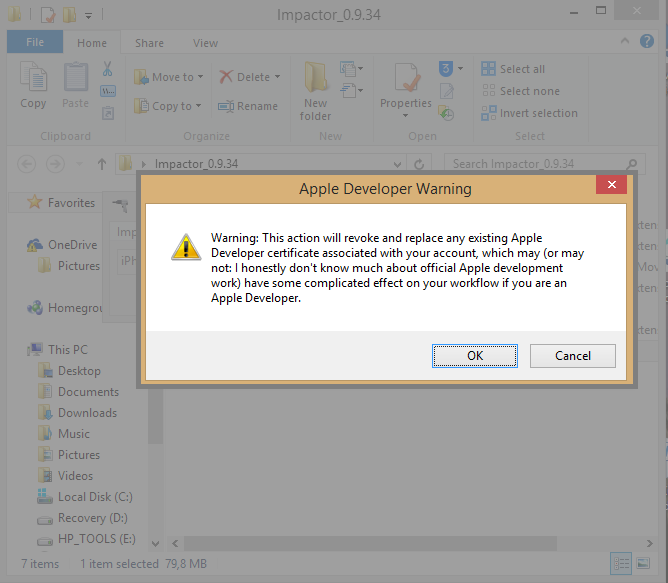The height and width of the screenshot is (583, 668).
Task: Click navigation pane scroll down arrow
Action: 155,543
